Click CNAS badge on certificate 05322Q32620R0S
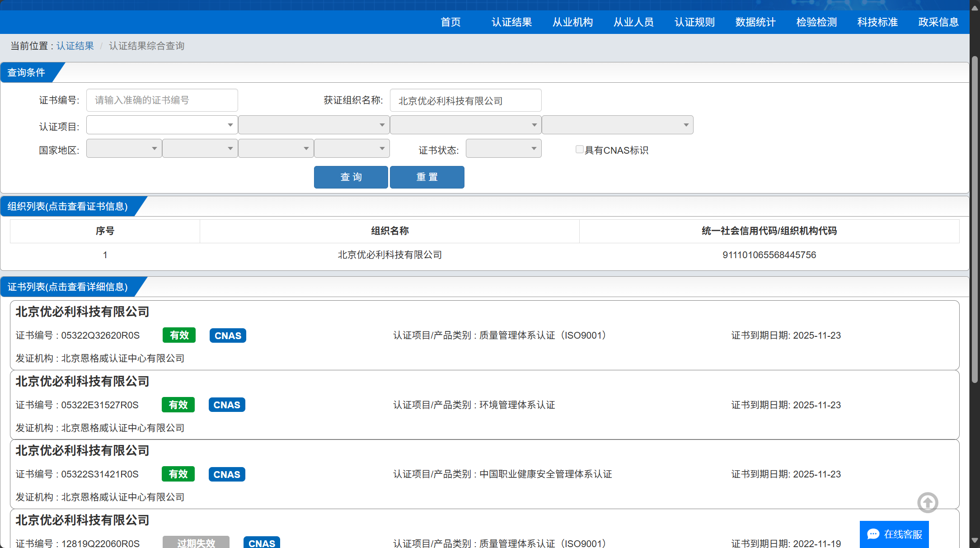980x548 pixels. point(228,335)
